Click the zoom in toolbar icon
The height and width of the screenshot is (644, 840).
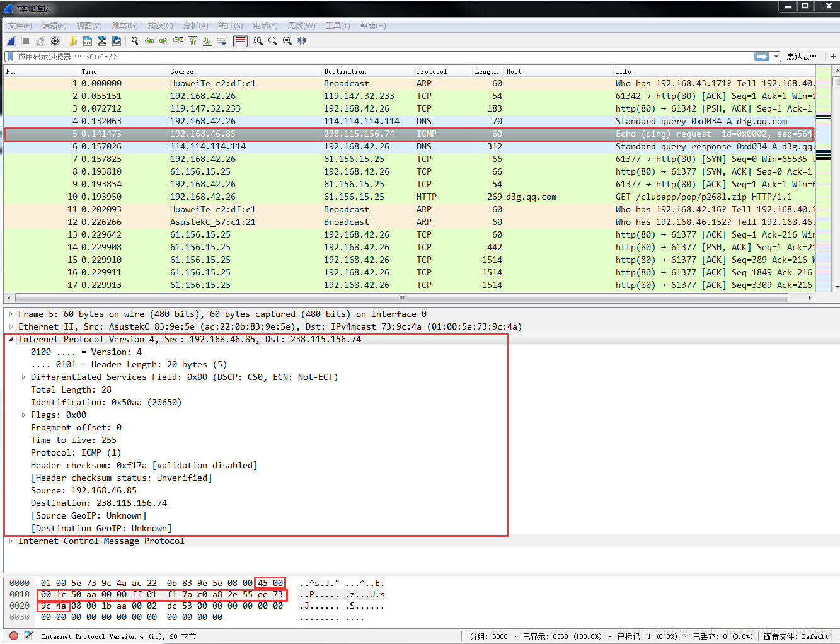pyautogui.click(x=258, y=41)
